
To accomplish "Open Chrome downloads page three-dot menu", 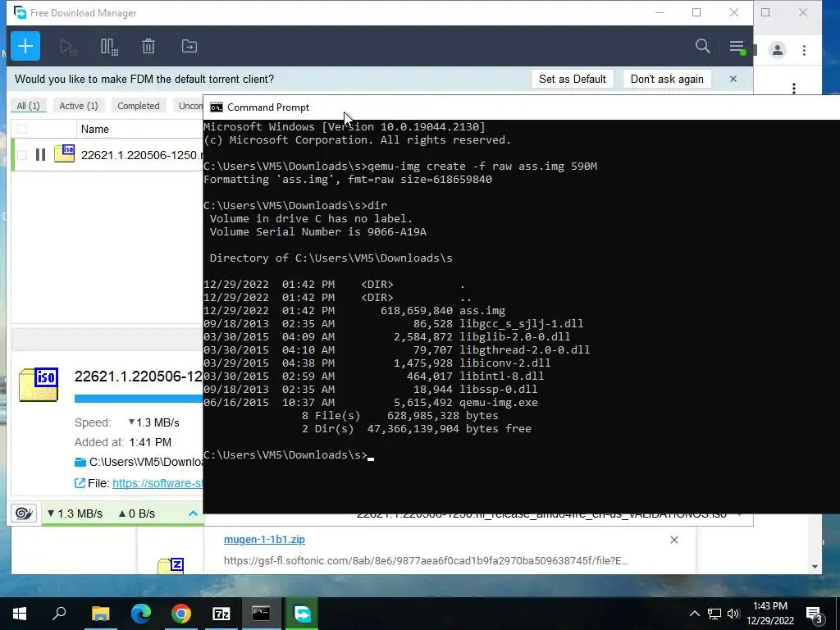I will coord(794,87).
